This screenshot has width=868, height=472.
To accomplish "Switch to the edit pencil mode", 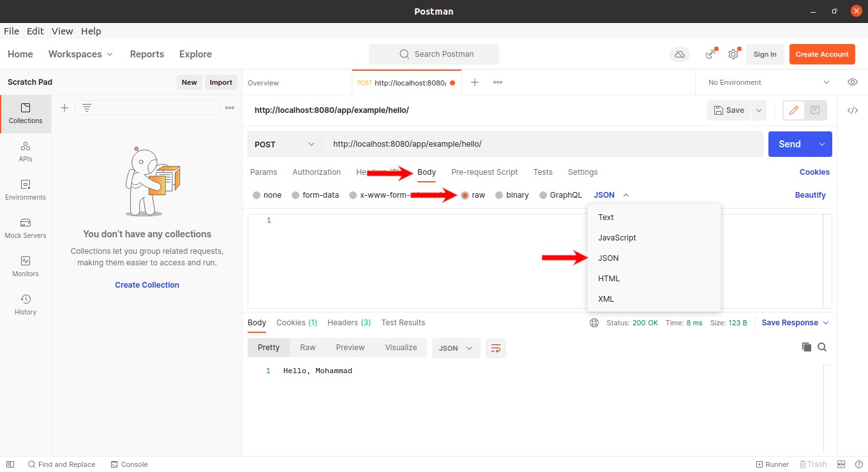I will pos(794,110).
